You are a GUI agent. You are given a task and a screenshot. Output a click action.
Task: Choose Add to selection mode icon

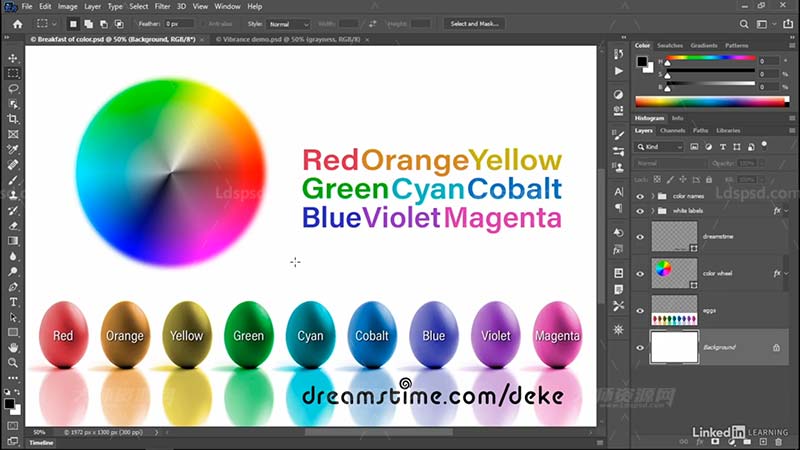[x=88, y=24]
